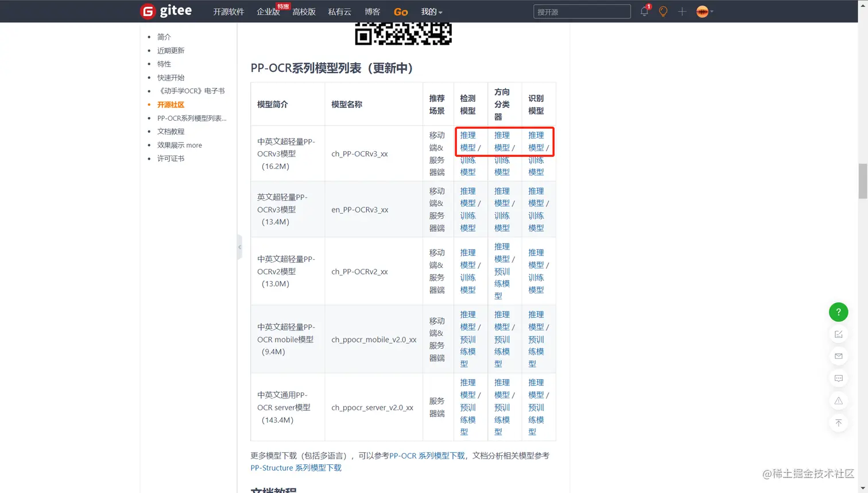This screenshot has height=493, width=868.
Task: Open ch_ppocr_mobile_v2.0 detection 推理模型 link
Action: point(468,321)
